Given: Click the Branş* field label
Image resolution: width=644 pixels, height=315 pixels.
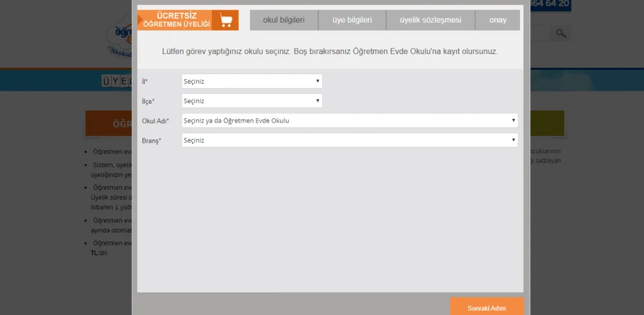Looking at the screenshot, I should click(152, 141).
